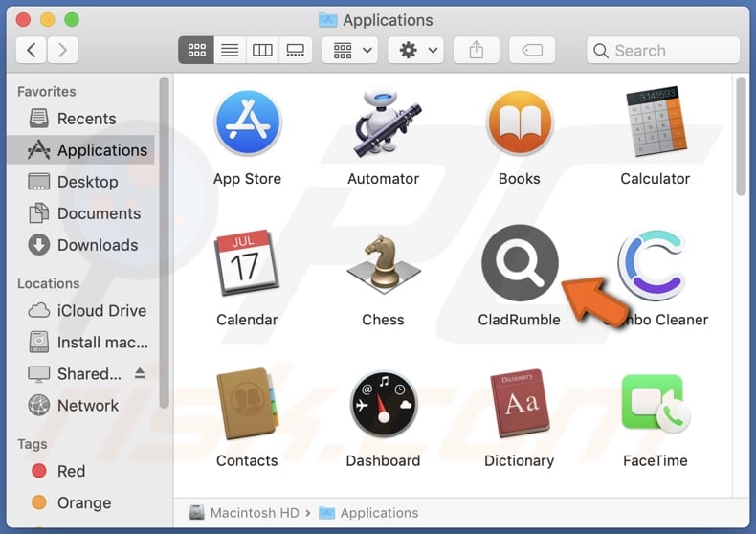The width and height of the screenshot is (756, 534).
Task: Open the Calculator app icon
Action: point(655,123)
